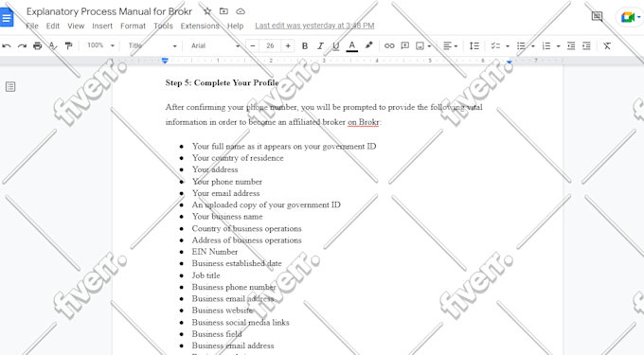Screen dimensions: 644x355
Task: Apply a bulleted list
Action: pyautogui.click(x=521, y=46)
